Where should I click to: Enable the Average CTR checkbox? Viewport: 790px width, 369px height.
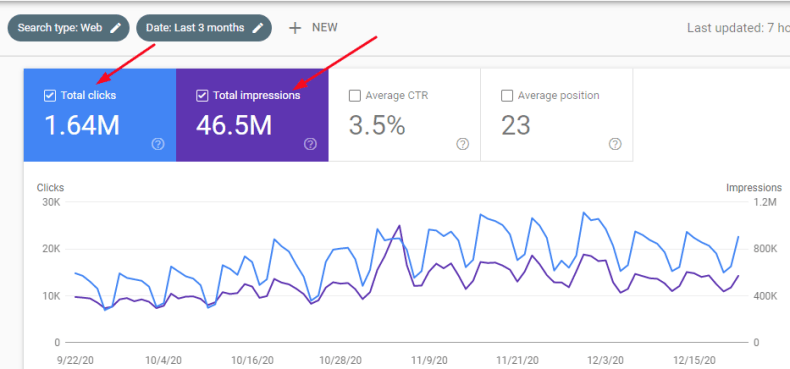click(x=355, y=95)
